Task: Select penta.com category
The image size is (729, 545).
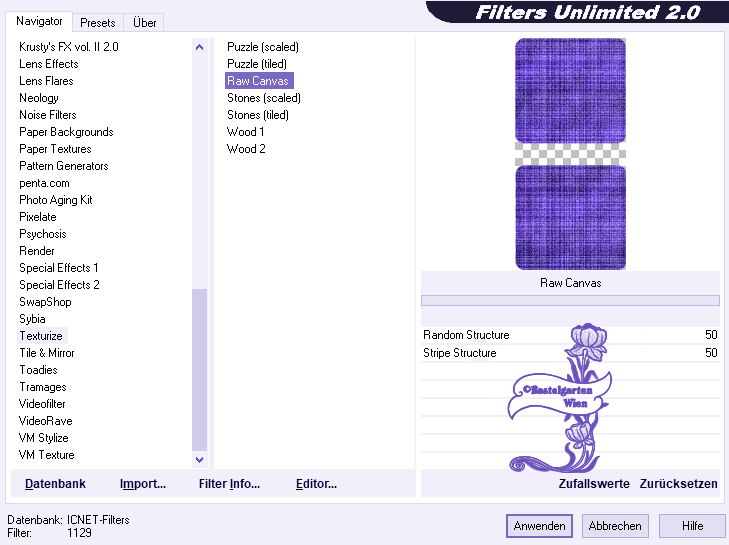Action: (44, 183)
